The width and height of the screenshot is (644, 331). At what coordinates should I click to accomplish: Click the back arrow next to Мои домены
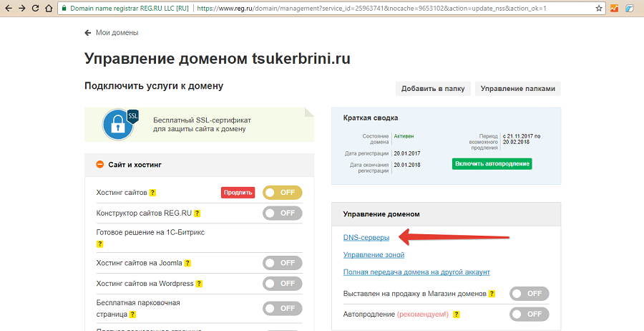tap(87, 32)
